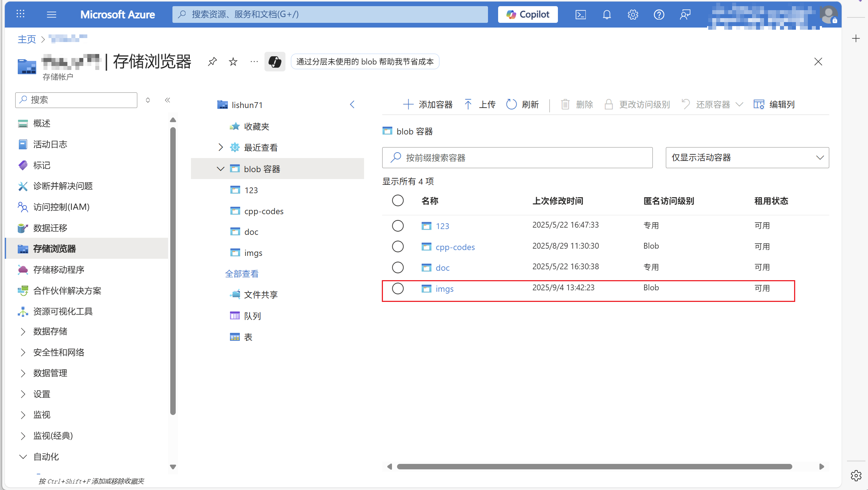Click the horizontal scrollbar under the container list
This screenshot has height=490, width=868.
594,466
